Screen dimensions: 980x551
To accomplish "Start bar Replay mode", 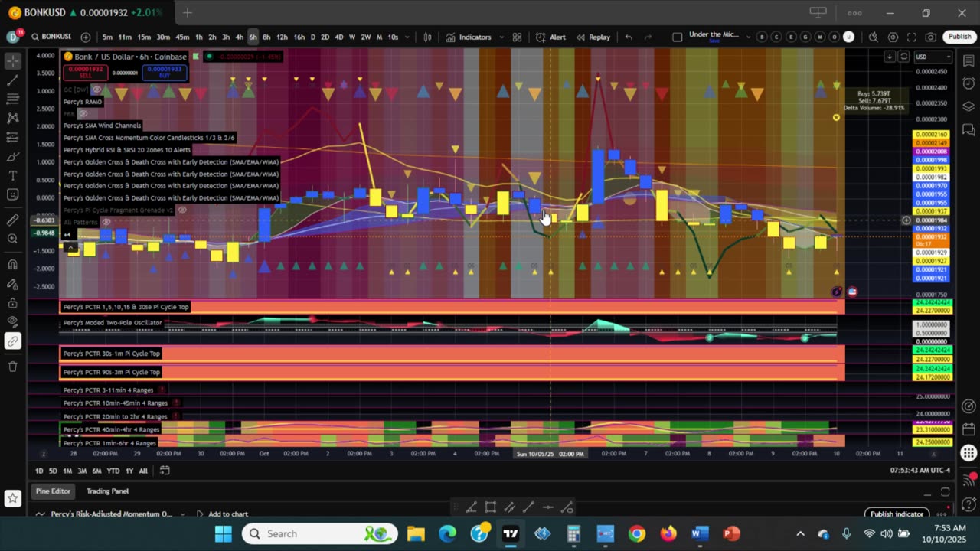I will (x=593, y=37).
